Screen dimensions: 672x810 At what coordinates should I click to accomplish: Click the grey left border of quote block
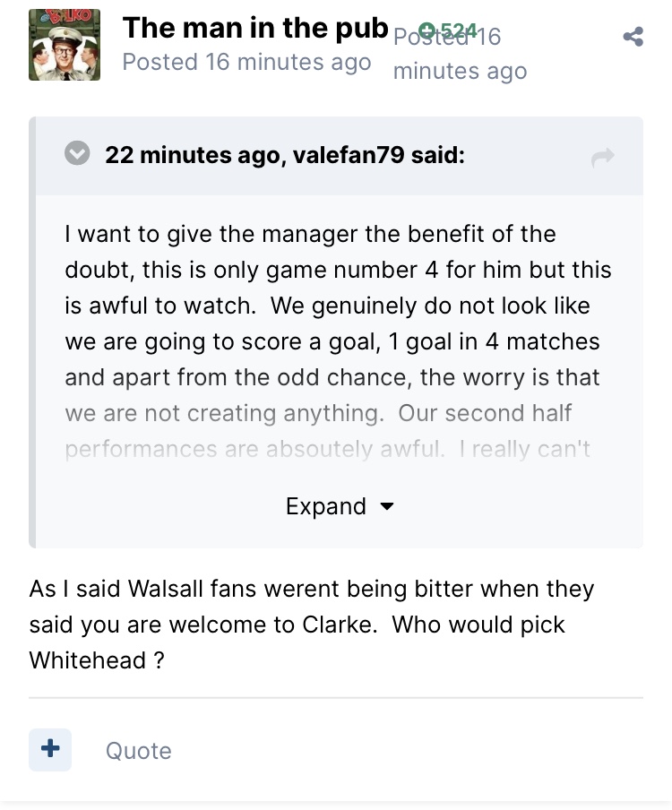click(32, 358)
